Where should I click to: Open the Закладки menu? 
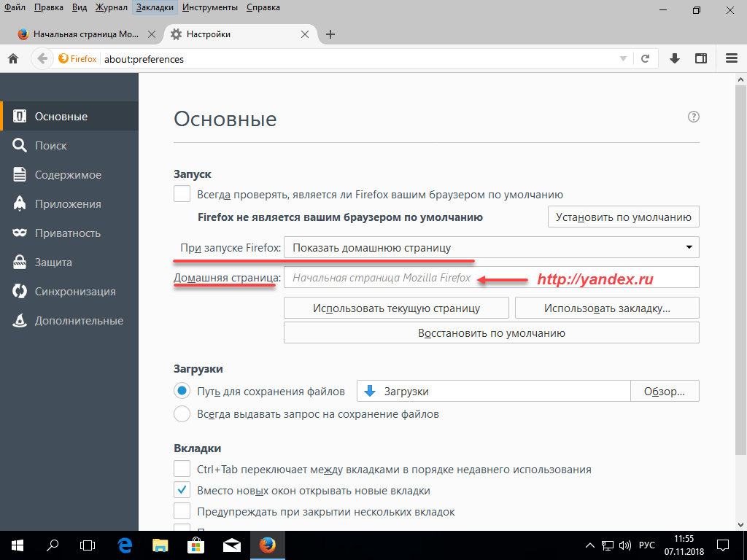[155, 8]
